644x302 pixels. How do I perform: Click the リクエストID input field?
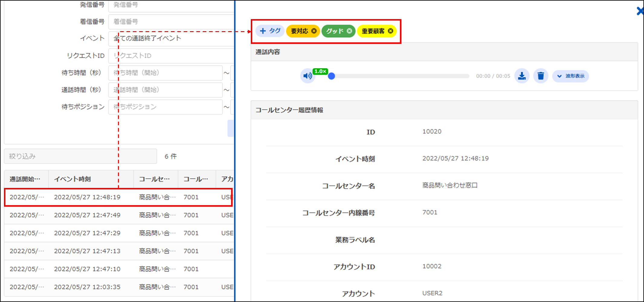click(171, 56)
